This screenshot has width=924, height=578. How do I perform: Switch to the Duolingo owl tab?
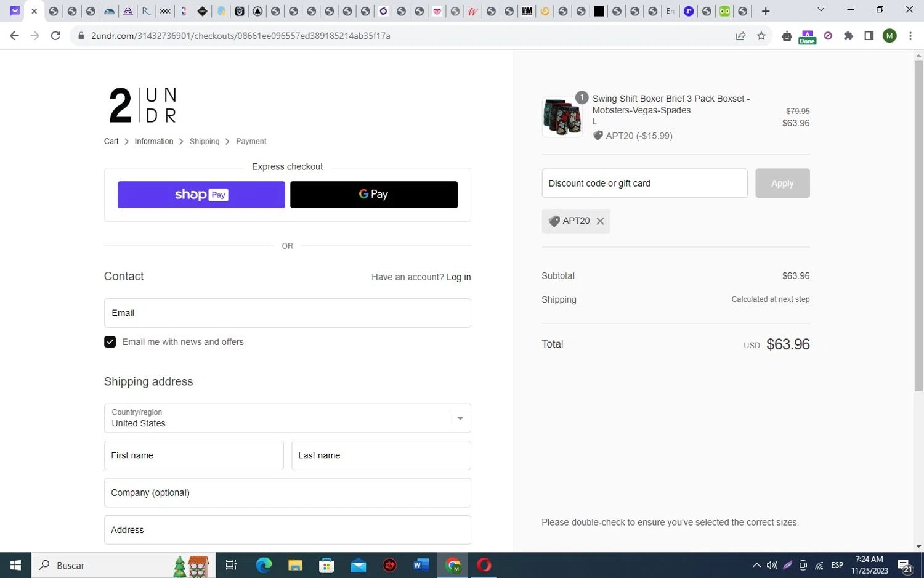[725, 11]
